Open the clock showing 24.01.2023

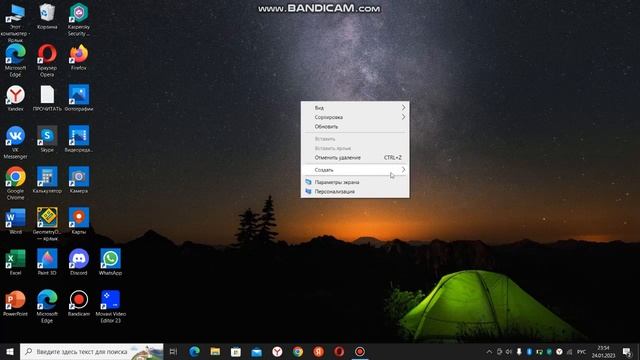point(603,351)
